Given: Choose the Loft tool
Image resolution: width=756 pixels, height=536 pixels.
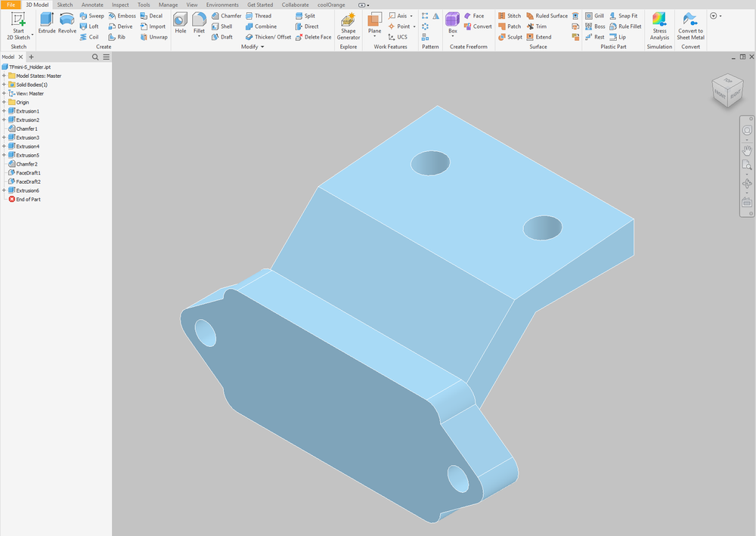Looking at the screenshot, I should point(89,26).
